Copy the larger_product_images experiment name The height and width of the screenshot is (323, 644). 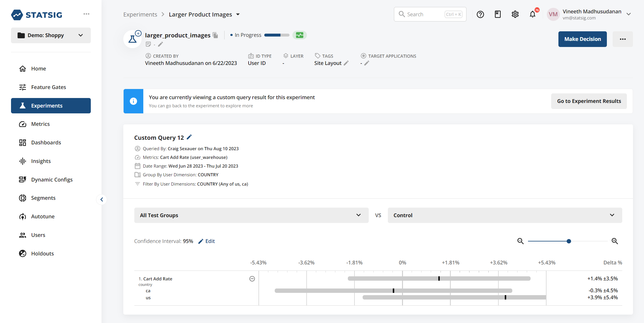215,35
